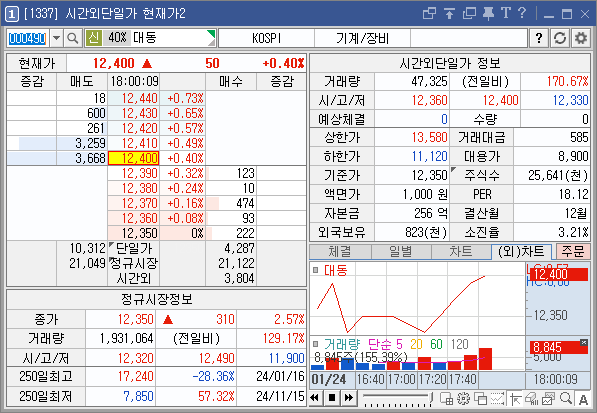Click the red 12,400 price tag on chart

click(558, 274)
